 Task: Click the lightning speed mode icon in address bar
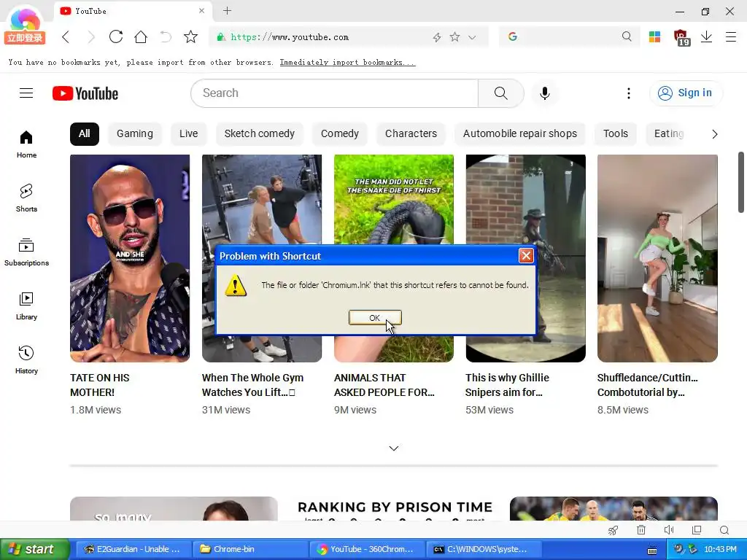coord(436,37)
